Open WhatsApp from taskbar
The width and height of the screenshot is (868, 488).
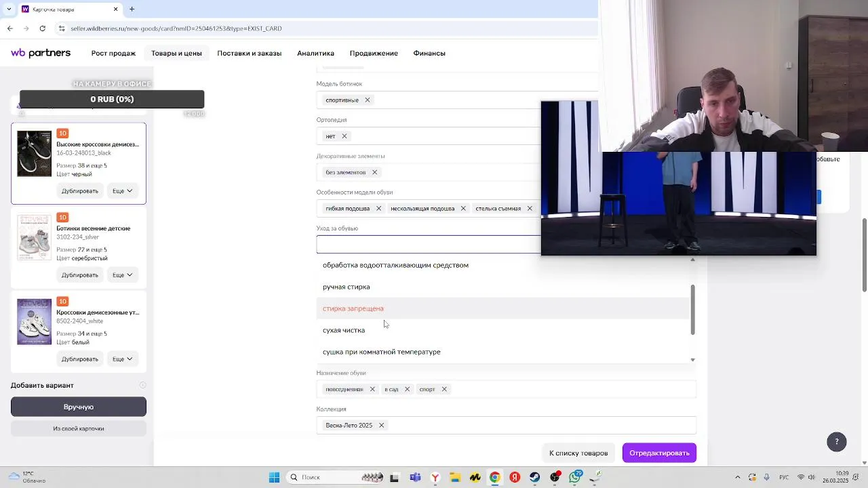575,477
